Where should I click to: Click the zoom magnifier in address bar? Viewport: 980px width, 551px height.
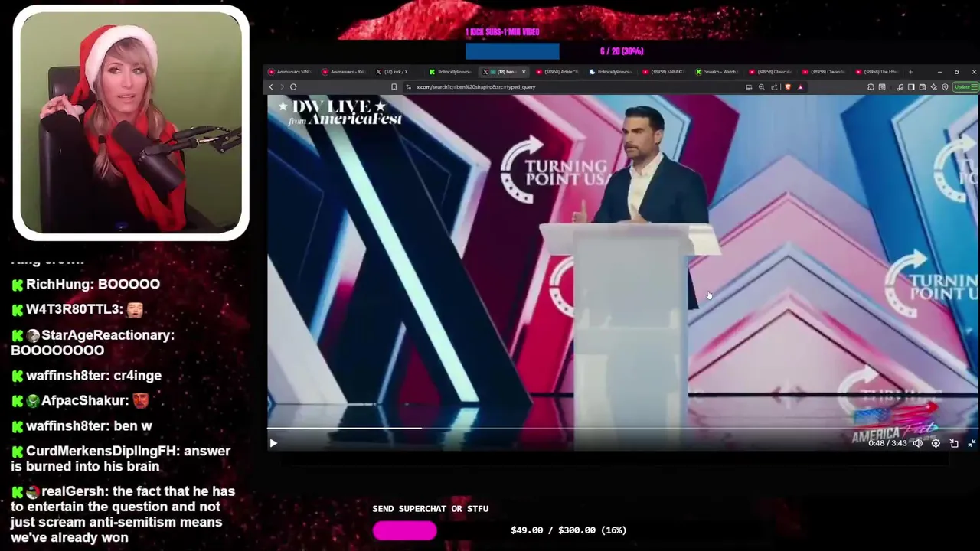pos(761,87)
